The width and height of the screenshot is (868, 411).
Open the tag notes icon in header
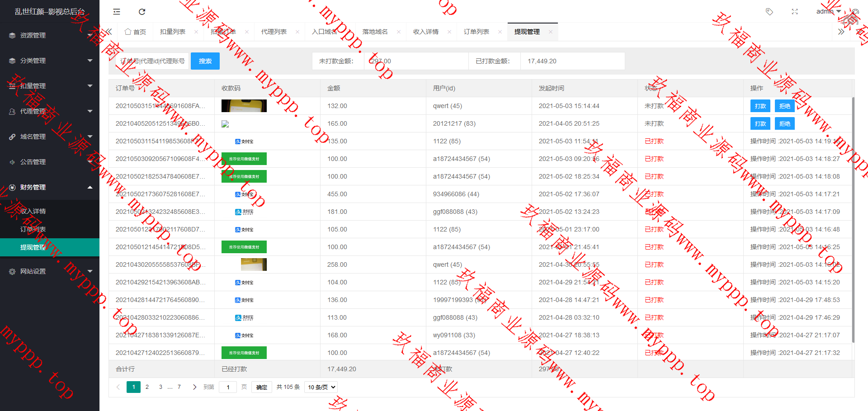(x=769, y=12)
